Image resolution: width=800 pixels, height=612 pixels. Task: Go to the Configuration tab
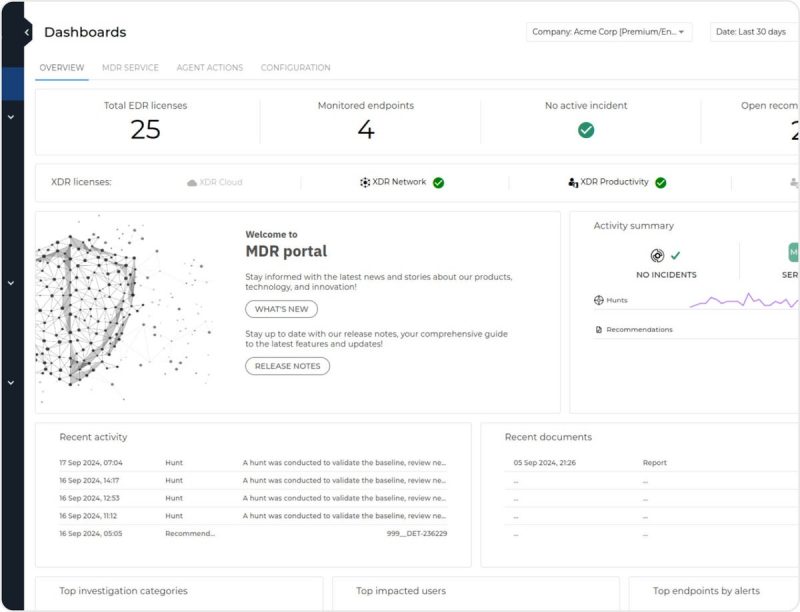(x=295, y=68)
